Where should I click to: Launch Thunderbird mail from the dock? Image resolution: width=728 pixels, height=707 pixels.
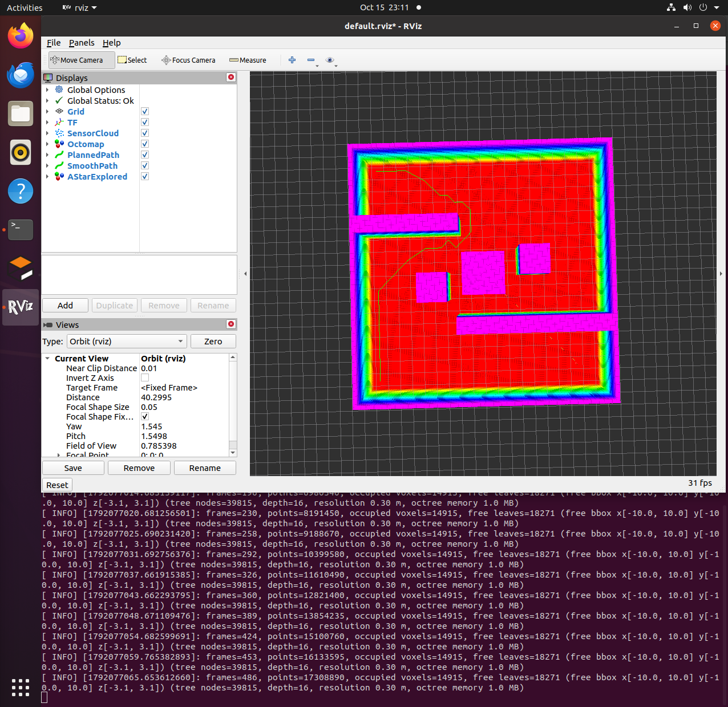tap(21, 75)
